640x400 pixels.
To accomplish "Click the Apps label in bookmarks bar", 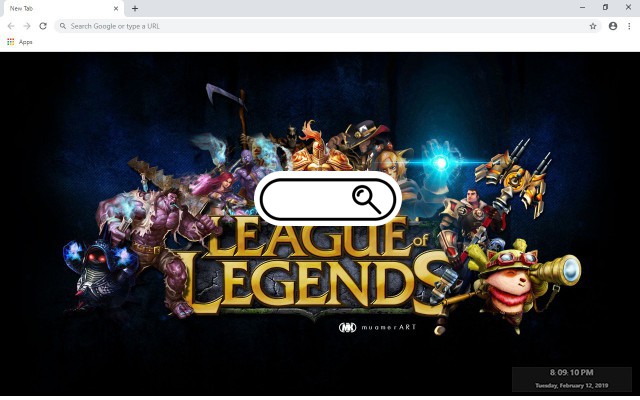I will tap(25, 42).
